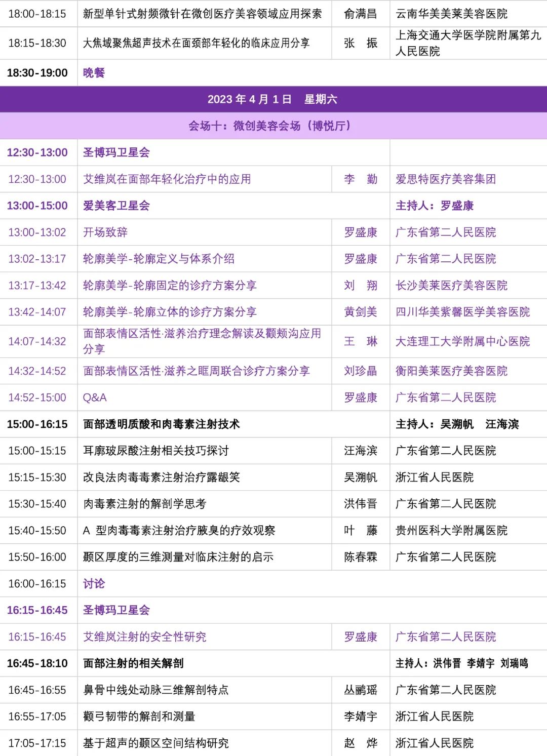The height and width of the screenshot is (756, 547).
Task: Click the 爱美客卫星会 session heading
Action: (x=116, y=206)
